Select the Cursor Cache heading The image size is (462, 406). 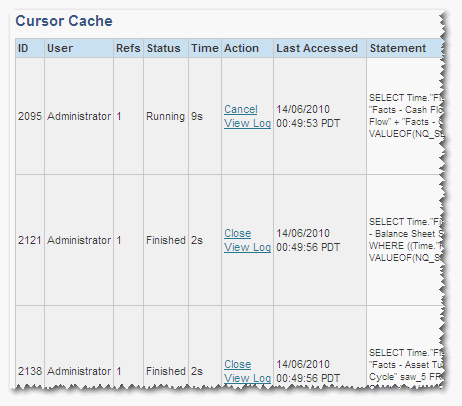pos(64,21)
